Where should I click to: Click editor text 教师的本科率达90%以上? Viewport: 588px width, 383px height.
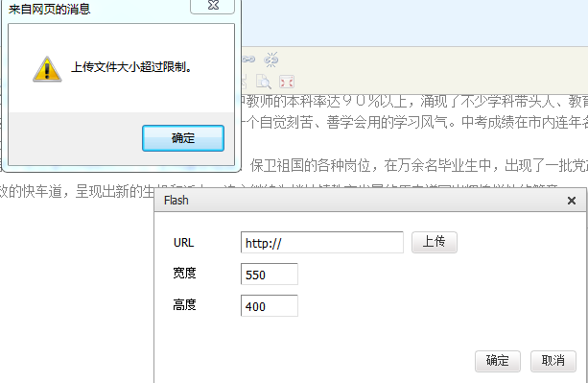pos(328,102)
